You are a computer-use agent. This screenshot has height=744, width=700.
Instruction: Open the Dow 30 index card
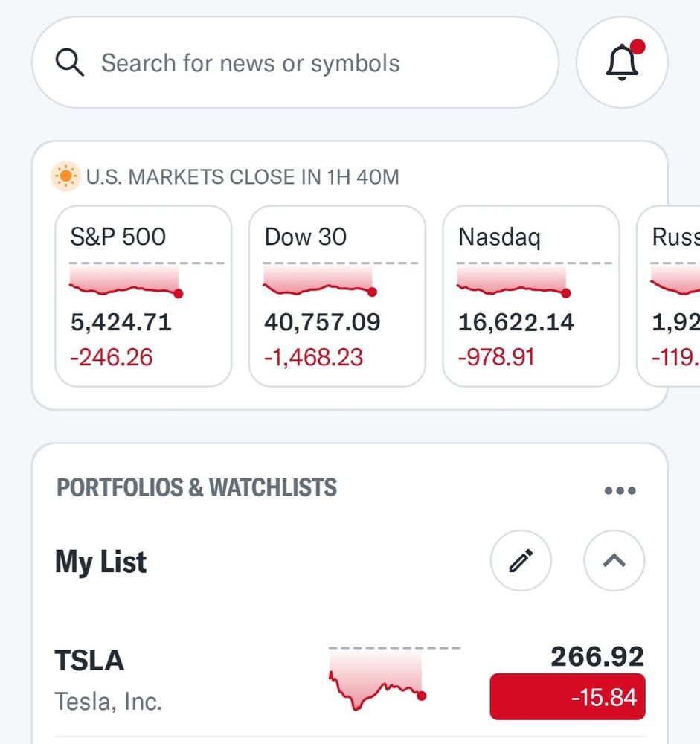tap(337, 296)
